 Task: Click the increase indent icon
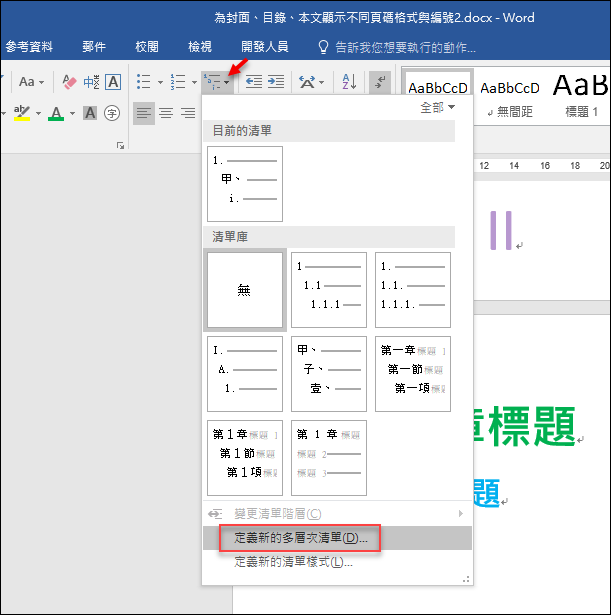click(276, 82)
